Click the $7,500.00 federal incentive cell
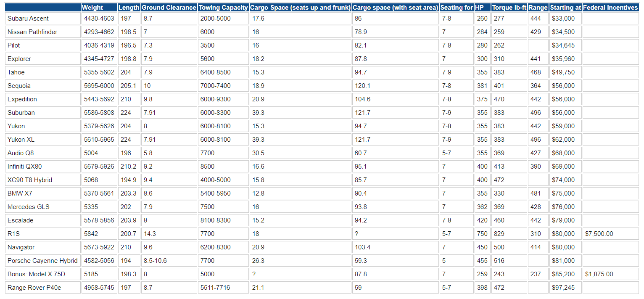Viewport: 644px width, 299px height. [x=610, y=234]
